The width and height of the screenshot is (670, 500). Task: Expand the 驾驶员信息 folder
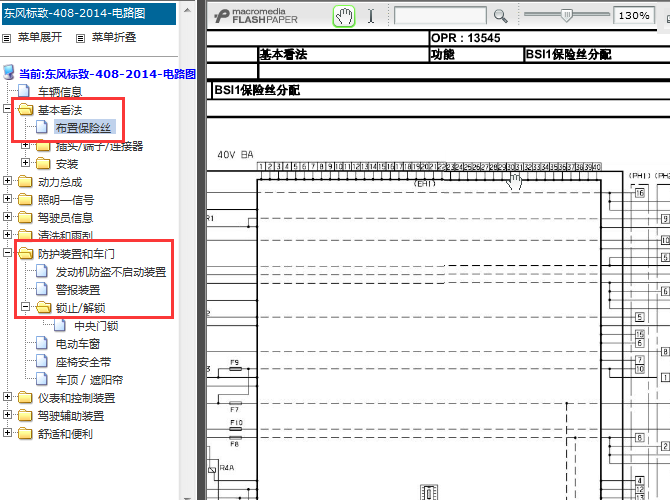(x=7, y=216)
